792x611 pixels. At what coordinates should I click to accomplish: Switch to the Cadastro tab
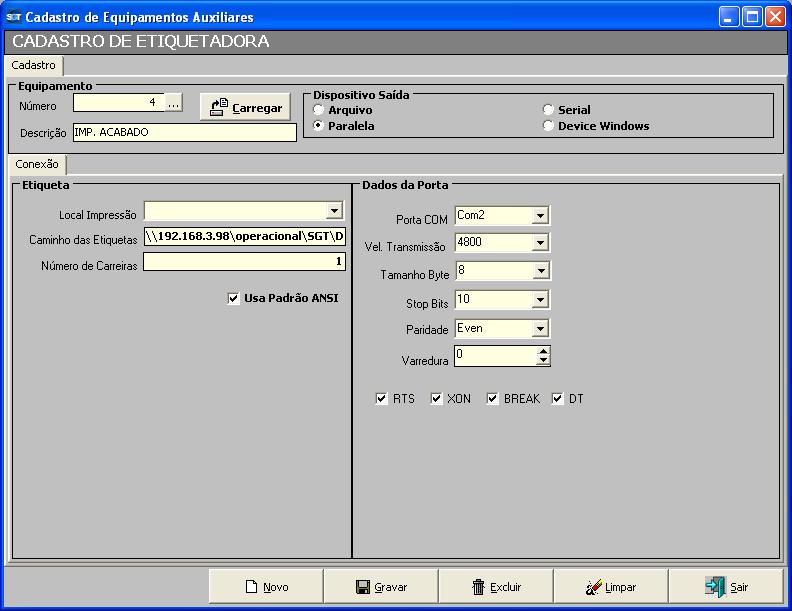coord(33,65)
